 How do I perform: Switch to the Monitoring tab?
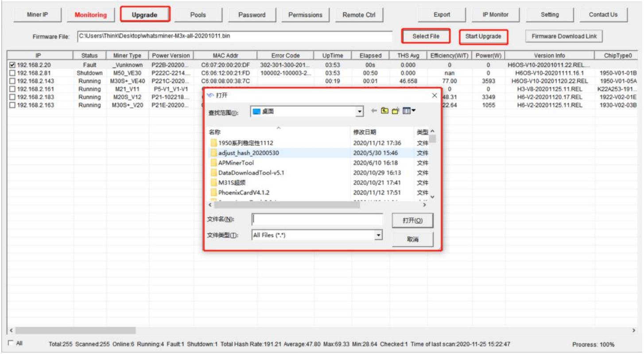pyautogui.click(x=91, y=15)
